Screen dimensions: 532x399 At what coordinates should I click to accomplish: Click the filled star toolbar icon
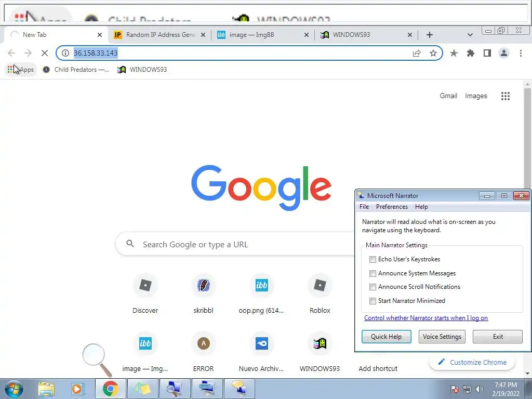[x=454, y=53]
